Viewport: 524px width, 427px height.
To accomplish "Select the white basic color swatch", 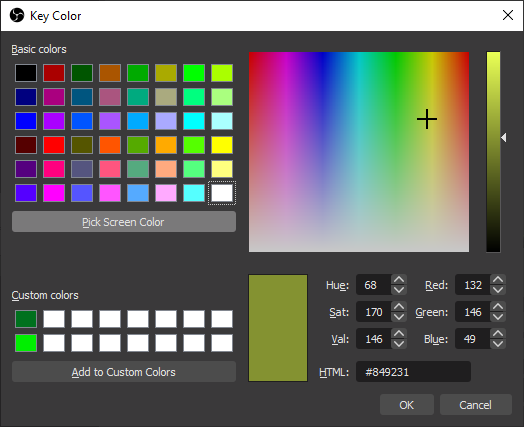I will pyautogui.click(x=222, y=193).
